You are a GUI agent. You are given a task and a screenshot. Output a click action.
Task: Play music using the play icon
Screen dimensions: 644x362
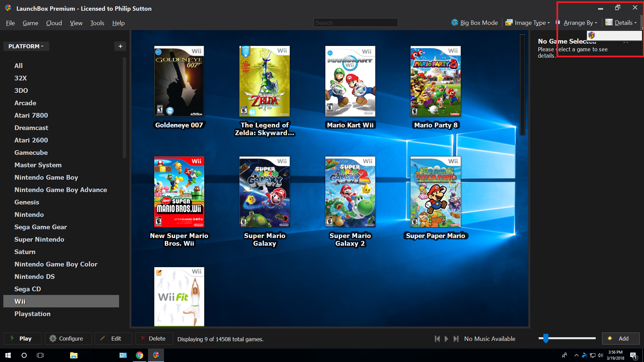coord(446,339)
